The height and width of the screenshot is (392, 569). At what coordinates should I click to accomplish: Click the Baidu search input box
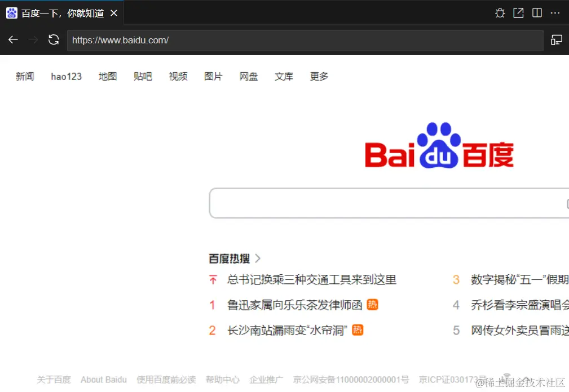[389, 203]
